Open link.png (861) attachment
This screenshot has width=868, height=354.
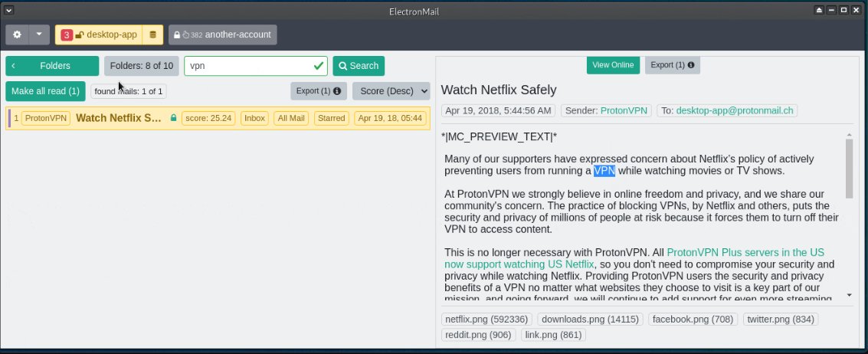(554, 335)
